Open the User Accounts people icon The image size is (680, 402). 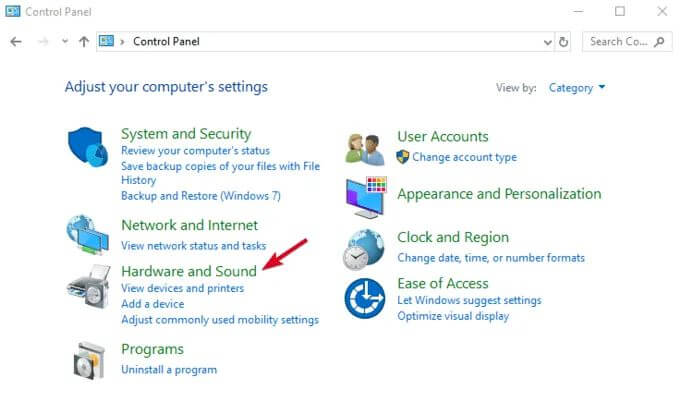(x=365, y=149)
